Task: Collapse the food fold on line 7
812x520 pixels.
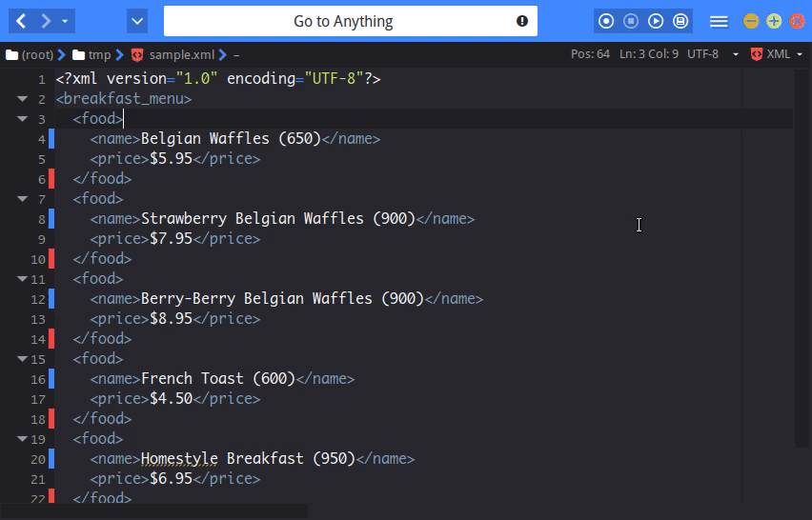Action: 22,198
